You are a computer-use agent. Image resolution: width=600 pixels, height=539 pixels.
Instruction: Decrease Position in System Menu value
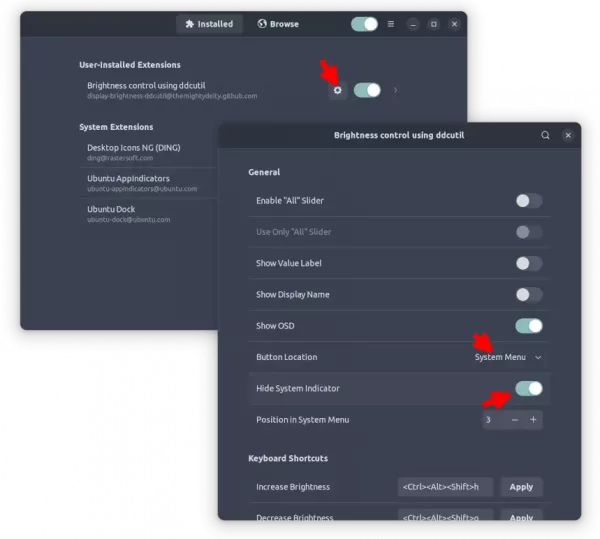(x=515, y=420)
